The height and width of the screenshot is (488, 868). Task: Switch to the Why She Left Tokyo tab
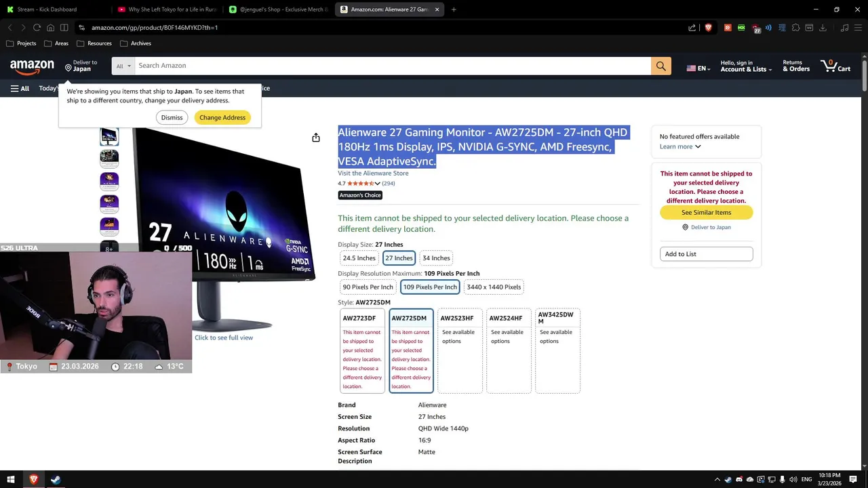pyautogui.click(x=167, y=9)
